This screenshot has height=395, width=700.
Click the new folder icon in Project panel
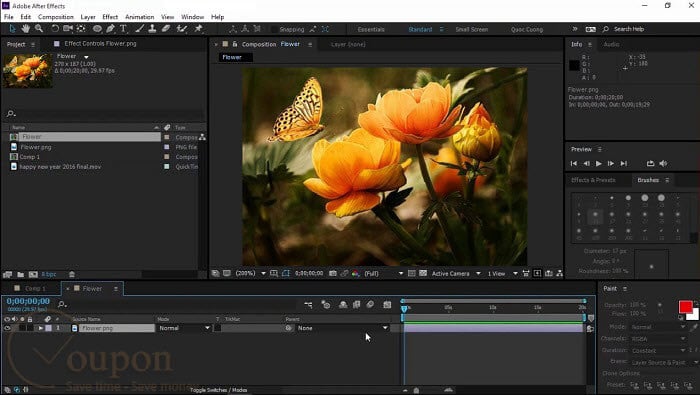pyautogui.click(x=21, y=274)
